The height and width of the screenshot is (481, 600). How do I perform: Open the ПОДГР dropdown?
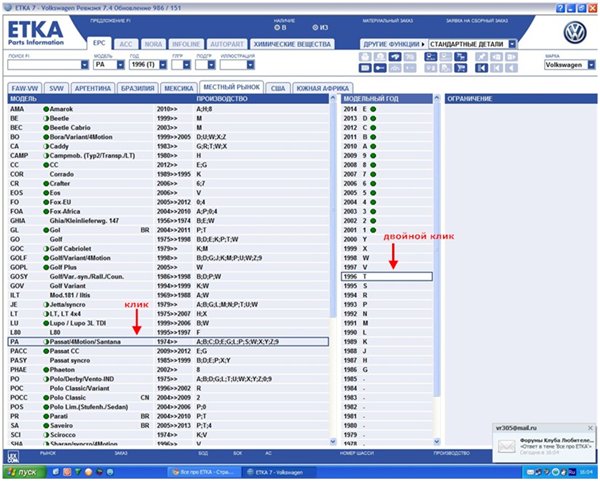[211, 65]
